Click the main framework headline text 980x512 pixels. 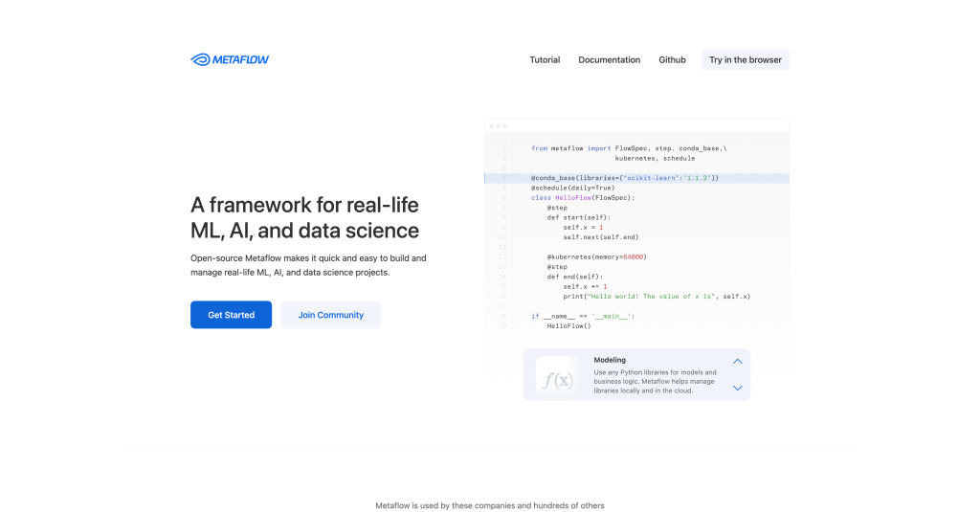coord(304,217)
